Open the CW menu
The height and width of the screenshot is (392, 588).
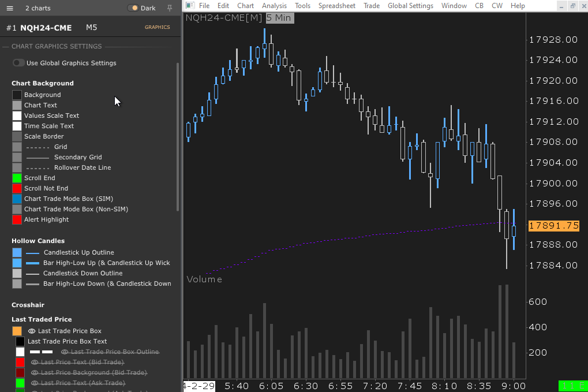pyautogui.click(x=497, y=6)
